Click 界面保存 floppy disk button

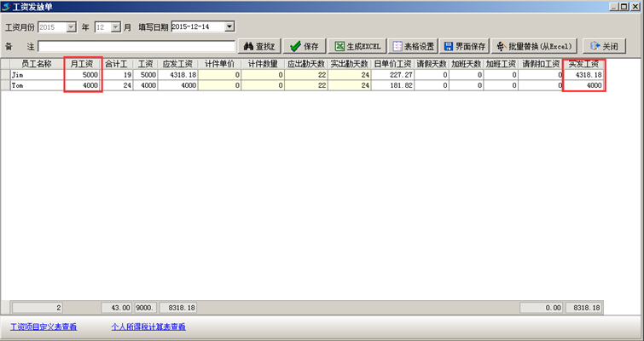coord(465,46)
